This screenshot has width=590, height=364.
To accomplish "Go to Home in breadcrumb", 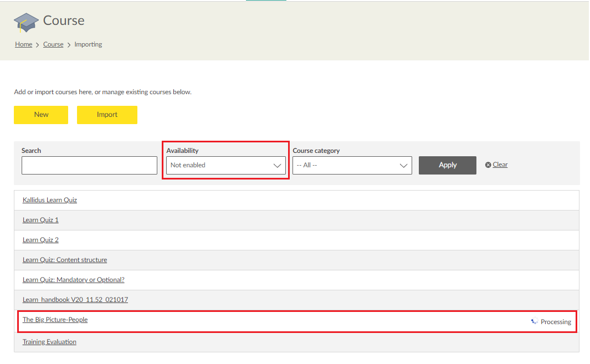I will click(x=23, y=44).
